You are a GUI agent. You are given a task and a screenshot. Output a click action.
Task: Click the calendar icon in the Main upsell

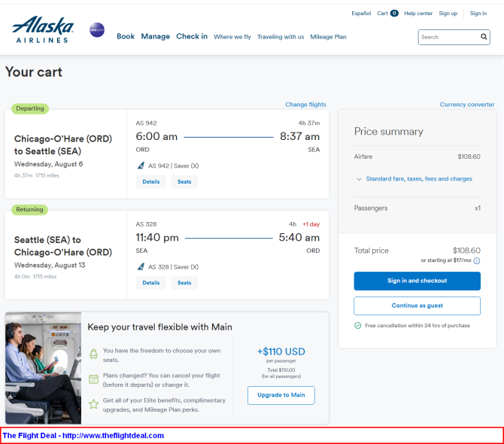point(93,379)
